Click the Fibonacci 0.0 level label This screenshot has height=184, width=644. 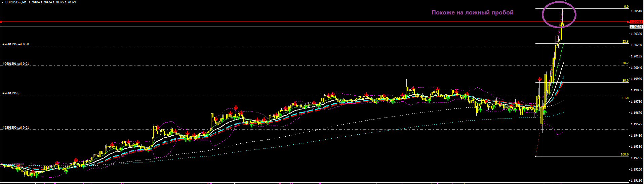(626, 7)
